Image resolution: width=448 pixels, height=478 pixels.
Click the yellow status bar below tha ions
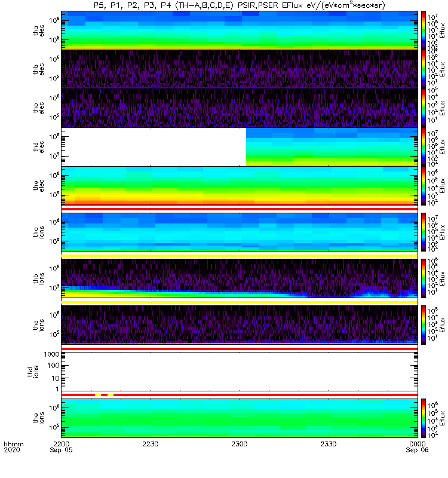click(240, 256)
